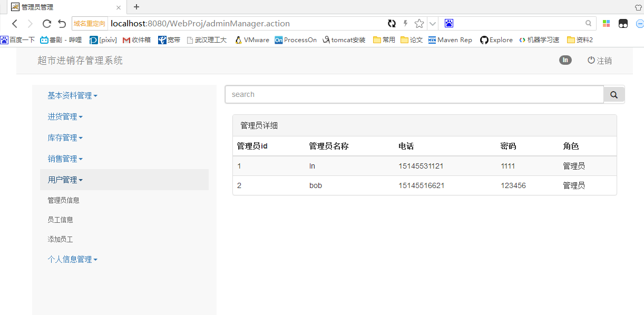644x315 pixels.
Task: Open the address bar dropdown chevron
Action: pos(432,24)
